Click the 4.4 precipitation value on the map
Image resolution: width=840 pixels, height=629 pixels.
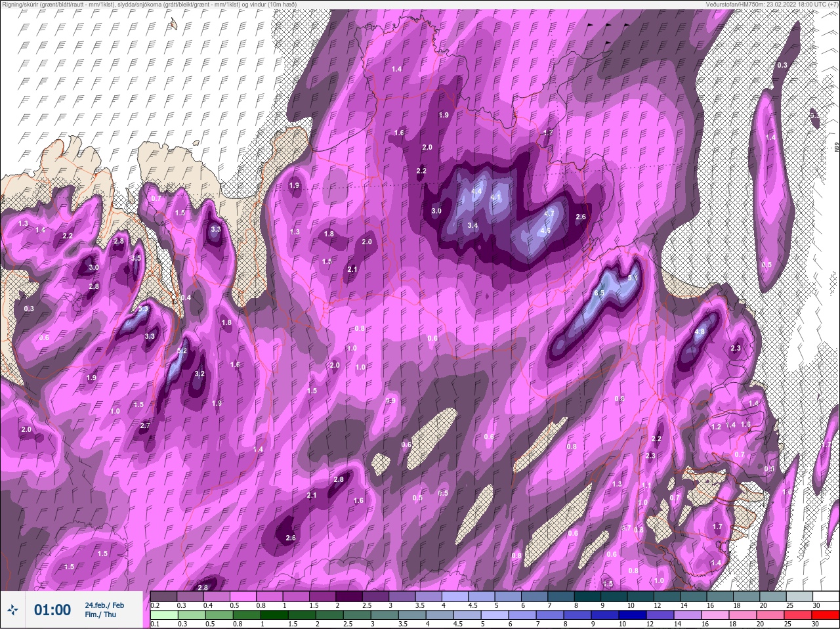pos(477,192)
